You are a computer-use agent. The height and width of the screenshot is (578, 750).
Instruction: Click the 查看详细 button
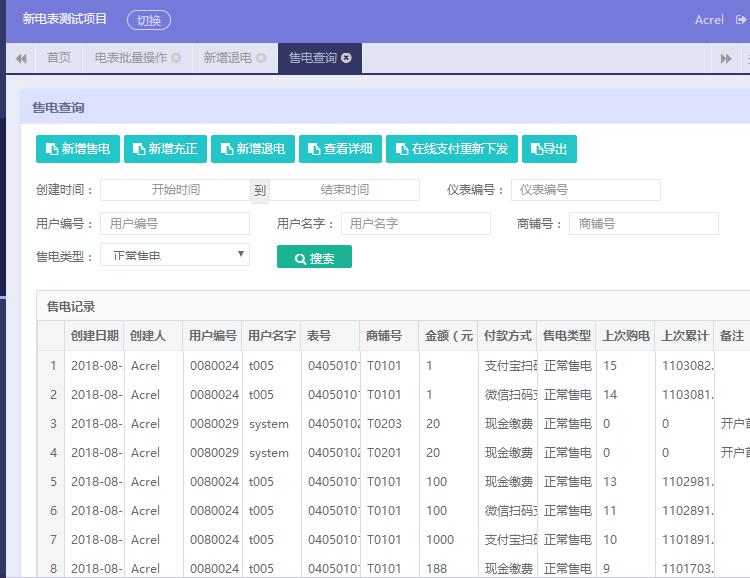[341, 149]
